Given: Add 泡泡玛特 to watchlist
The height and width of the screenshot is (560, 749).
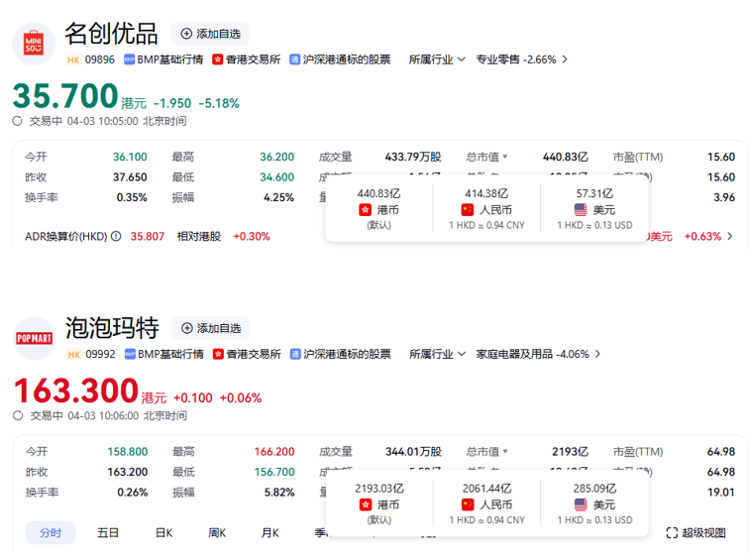Looking at the screenshot, I should [x=210, y=328].
